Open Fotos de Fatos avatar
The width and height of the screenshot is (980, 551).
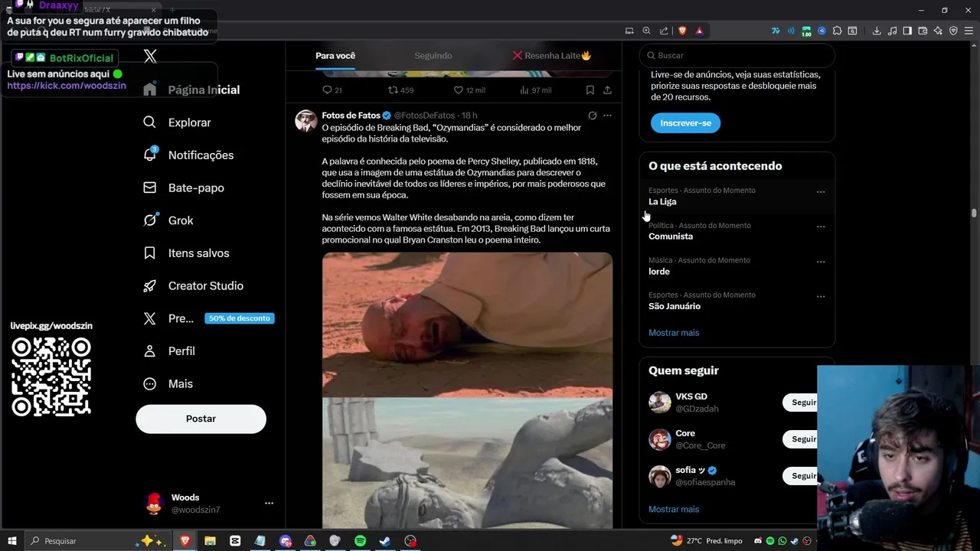[x=306, y=121]
